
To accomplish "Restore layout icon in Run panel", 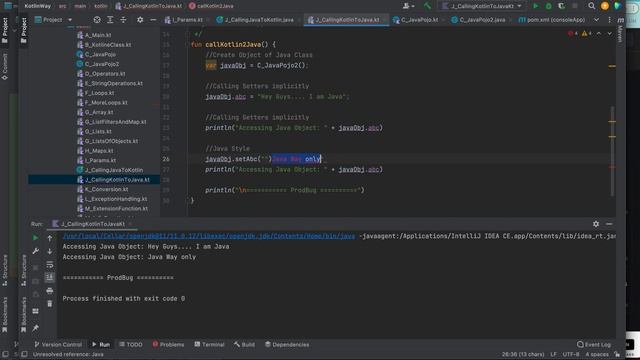I will tap(36, 311).
